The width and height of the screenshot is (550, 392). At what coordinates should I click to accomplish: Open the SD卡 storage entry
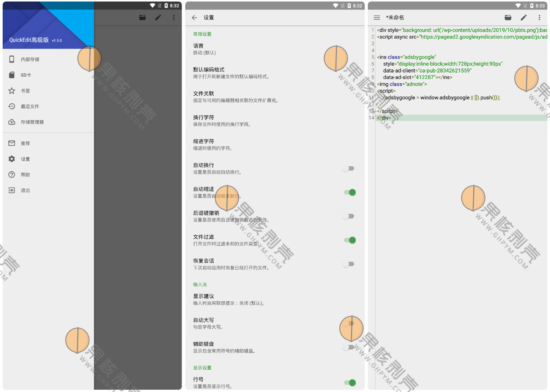click(x=48, y=75)
